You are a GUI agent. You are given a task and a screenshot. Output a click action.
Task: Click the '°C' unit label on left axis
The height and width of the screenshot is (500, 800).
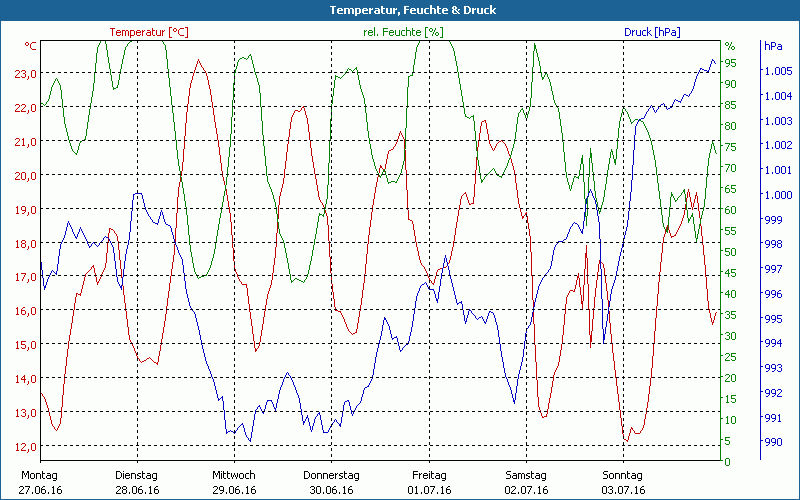[x=30, y=46]
